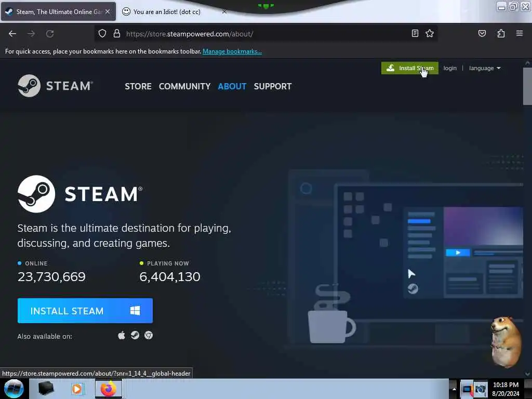
Task: Click the green Install Steam header button
Action: (x=409, y=68)
